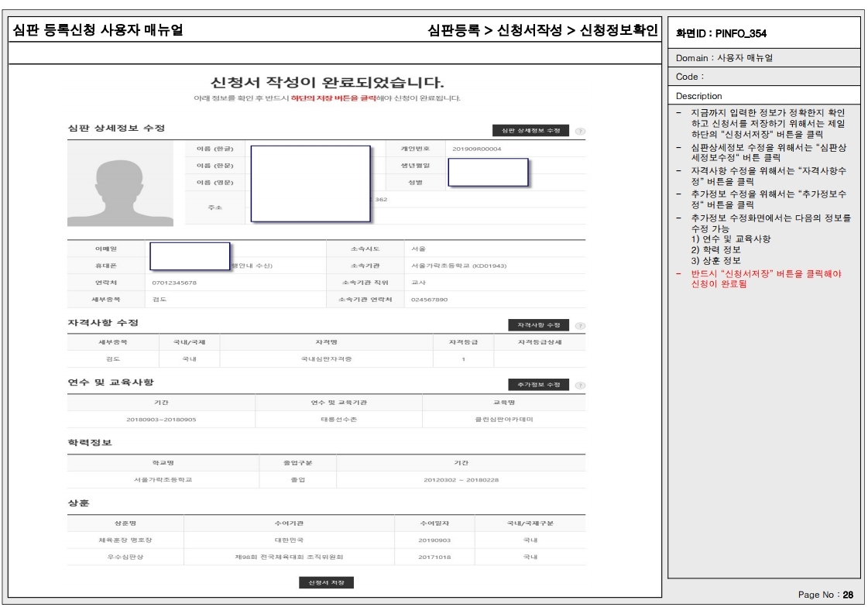Image resolution: width=868 pixels, height=614 pixels.
Task: Open the 자격사항 수정 button
Action: click(x=538, y=325)
